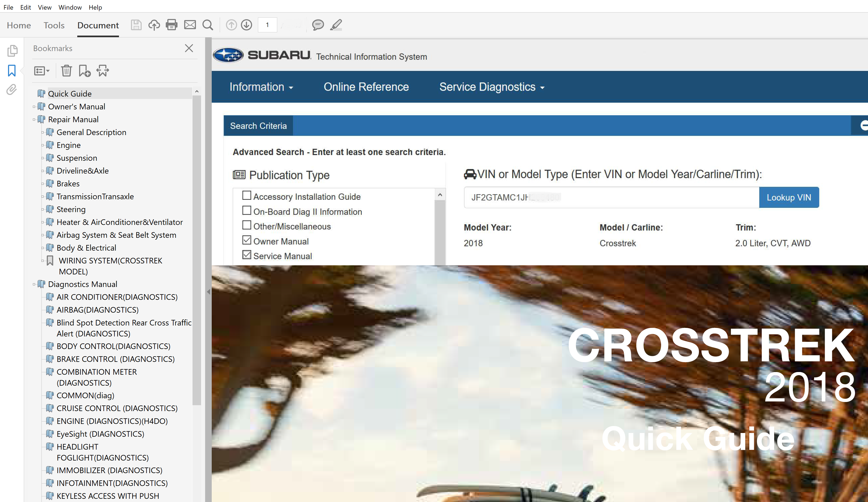The height and width of the screenshot is (502, 868).
Task: Open the email envelope icon
Action: [190, 25]
